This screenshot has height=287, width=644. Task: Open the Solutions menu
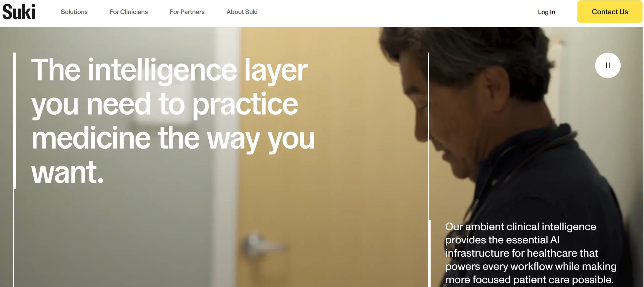[x=74, y=12]
